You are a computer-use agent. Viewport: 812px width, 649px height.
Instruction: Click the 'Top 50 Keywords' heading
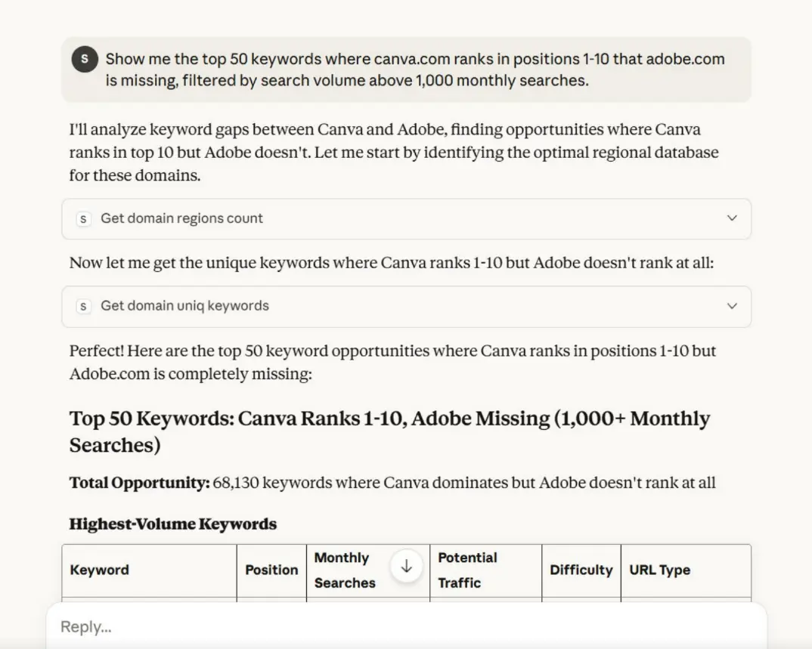[x=389, y=431]
